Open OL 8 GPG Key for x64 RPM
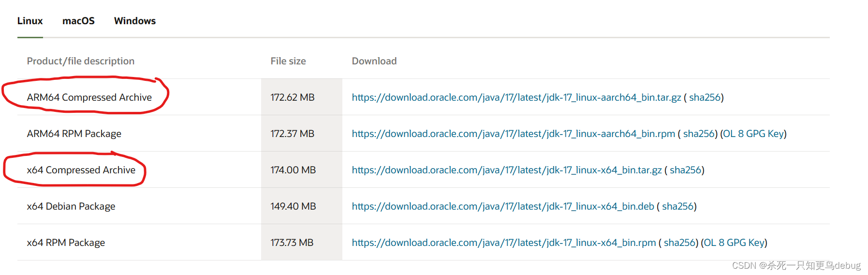The height and width of the screenshot is (275, 868). [x=734, y=243]
